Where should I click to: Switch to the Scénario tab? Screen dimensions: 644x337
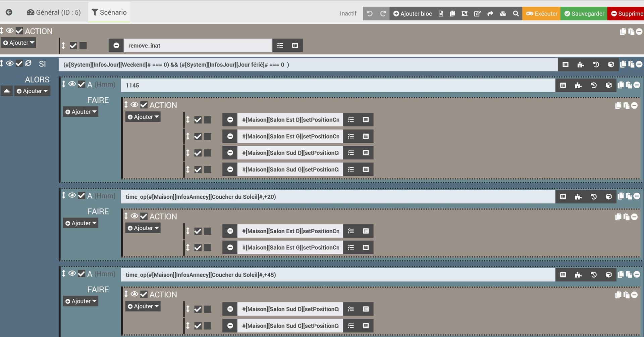click(109, 12)
